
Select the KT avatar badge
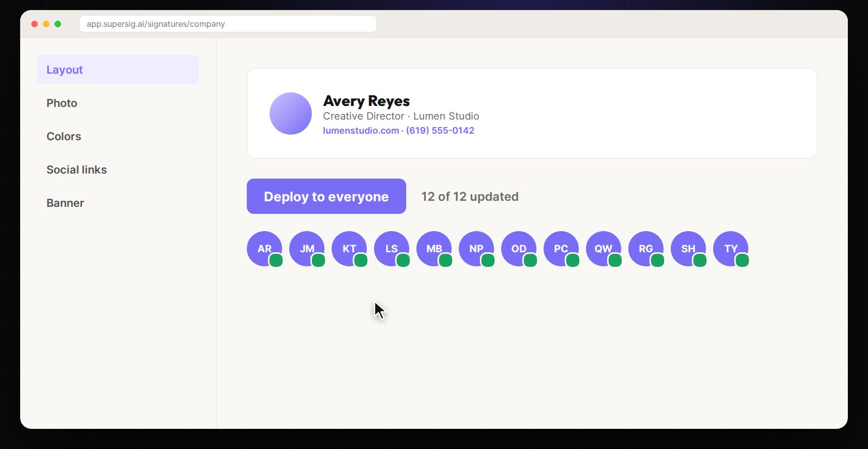point(349,249)
